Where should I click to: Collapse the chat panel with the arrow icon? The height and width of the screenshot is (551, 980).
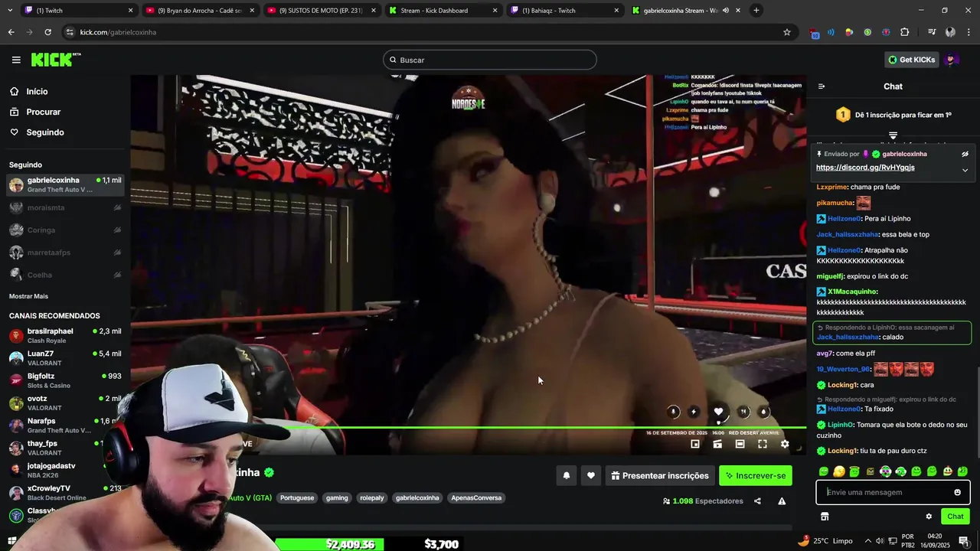(822, 86)
